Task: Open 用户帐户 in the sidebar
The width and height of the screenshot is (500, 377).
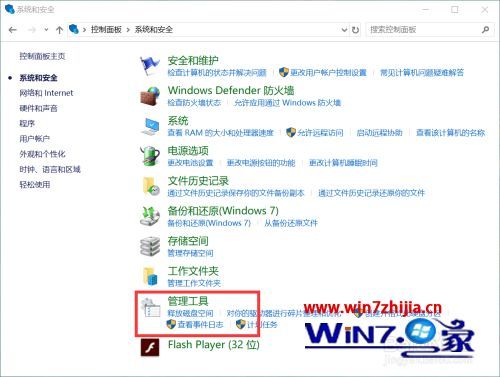Action: 35,139
